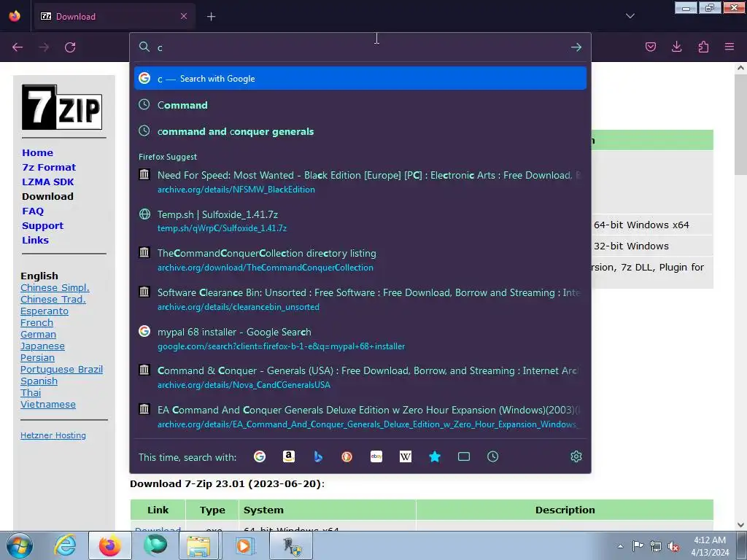747x560 pixels.
Task: Click the Firefox taskbar icon
Action: pos(110,545)
